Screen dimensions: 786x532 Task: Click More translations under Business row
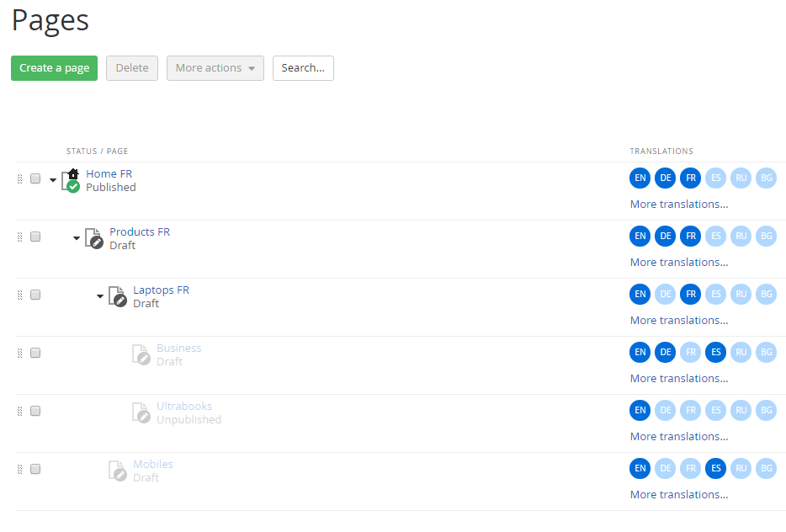678,378
